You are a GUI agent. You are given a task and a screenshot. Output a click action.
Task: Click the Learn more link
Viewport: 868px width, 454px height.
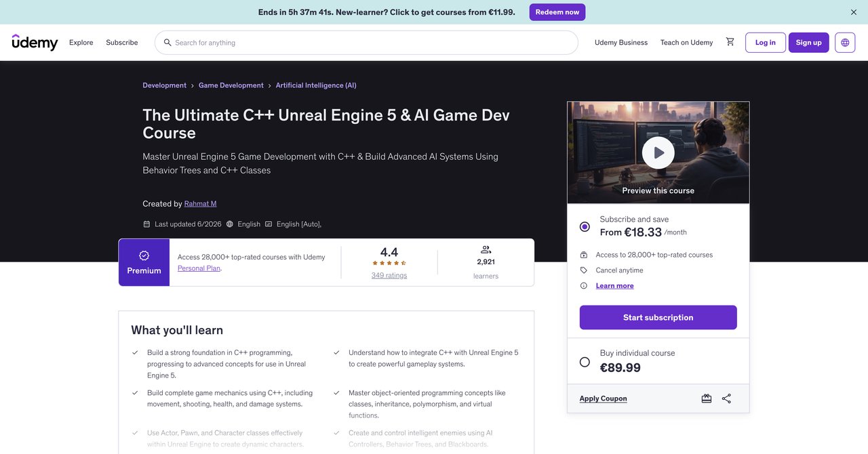[615, 286]
